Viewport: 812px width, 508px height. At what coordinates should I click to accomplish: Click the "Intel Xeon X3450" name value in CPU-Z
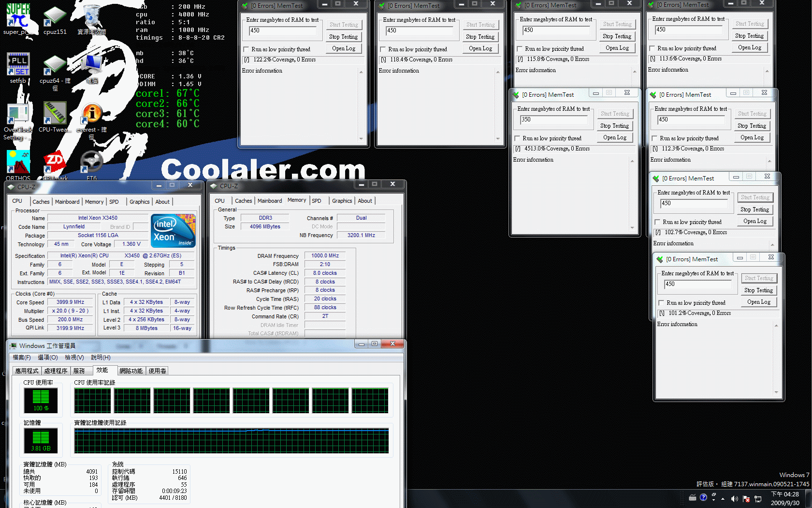pos(98,218)
